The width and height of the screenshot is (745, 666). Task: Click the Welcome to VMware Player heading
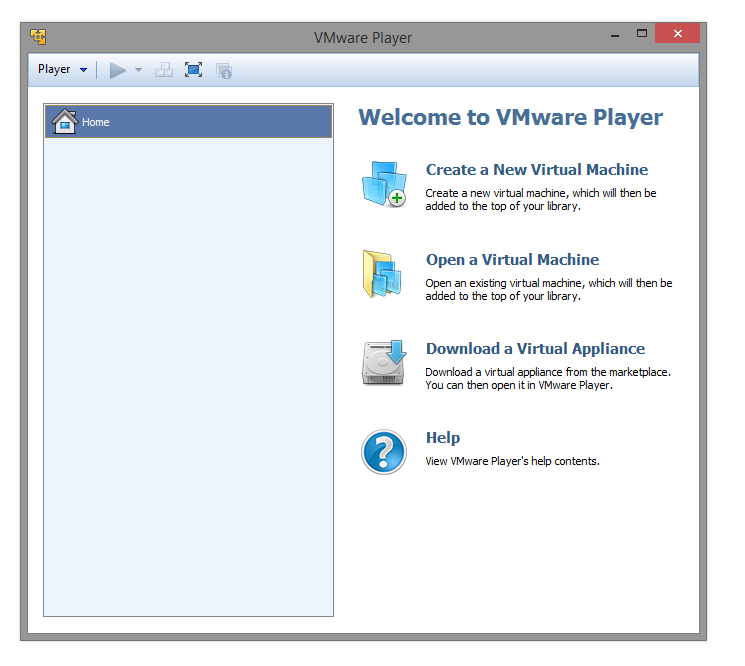click(510, 117)
